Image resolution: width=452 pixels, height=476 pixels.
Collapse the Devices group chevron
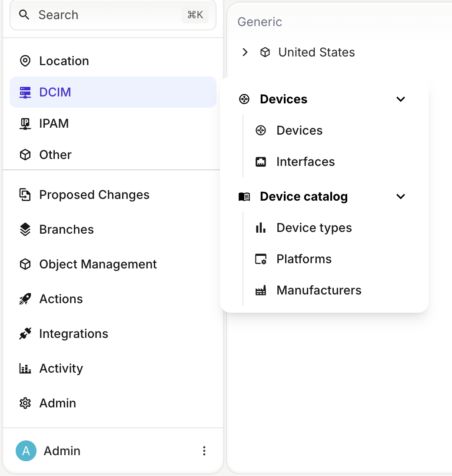[x=401, y=99]
